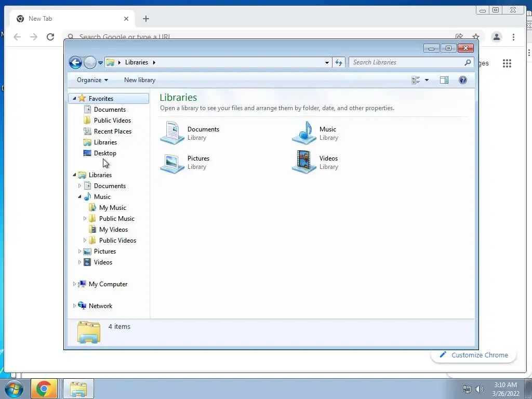Expand My Computer node
Image resolution: width=532 pixels, height=399 pixels.
(74, 284)
